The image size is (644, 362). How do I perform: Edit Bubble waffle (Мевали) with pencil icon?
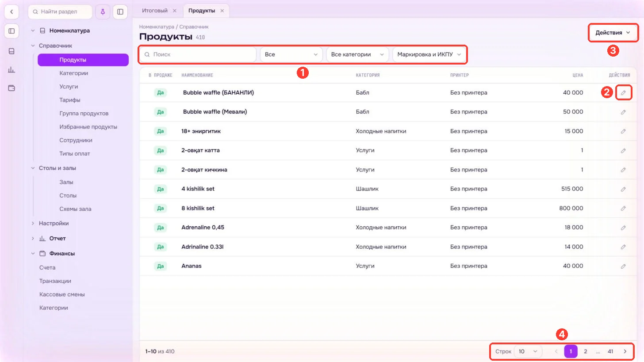[x=623, y=112]
